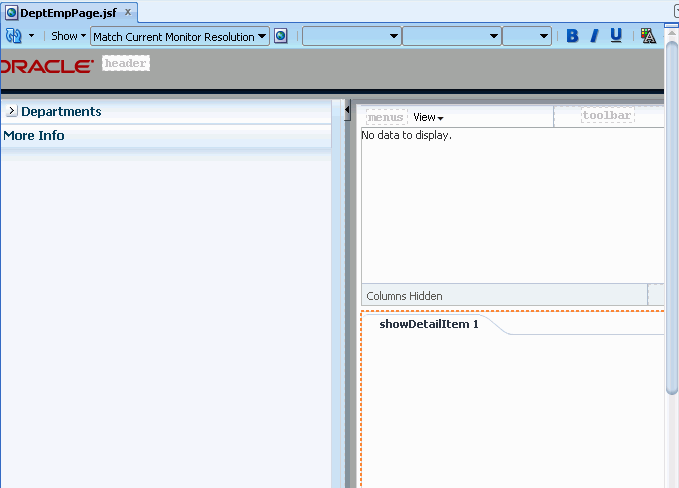Toggle Italic formatting
The height and width of the screenshot is (488, 679).
595,36
